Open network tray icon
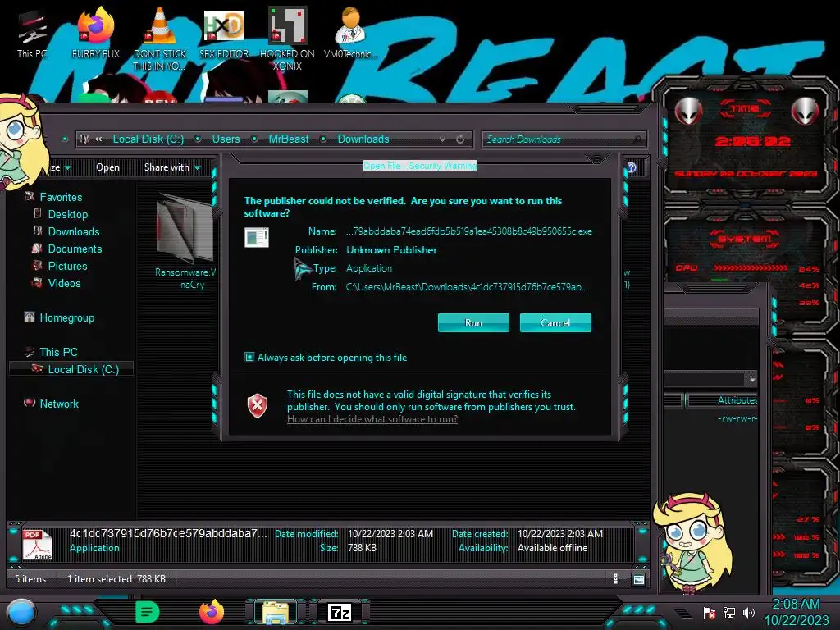 tap(729, 612)
